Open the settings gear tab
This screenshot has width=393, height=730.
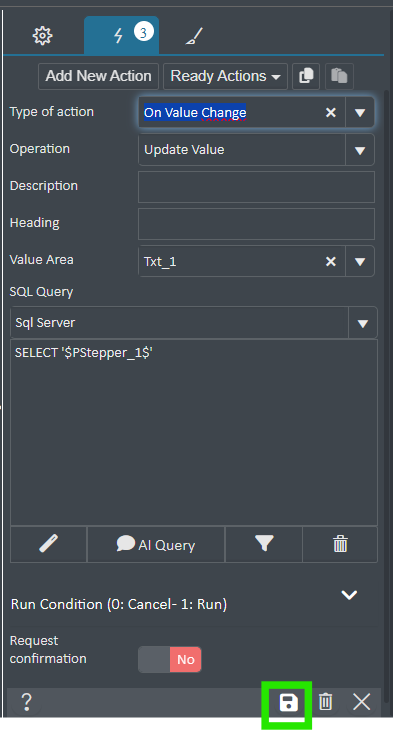[x=42, y=36]
